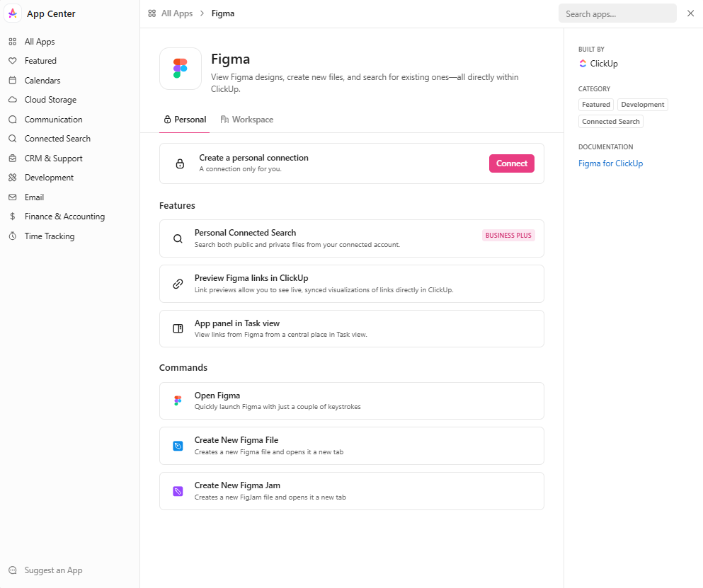Click the Connected Search category tag
Image resolution: width=703 pixels, height=588 pixels.
point(611,122)
